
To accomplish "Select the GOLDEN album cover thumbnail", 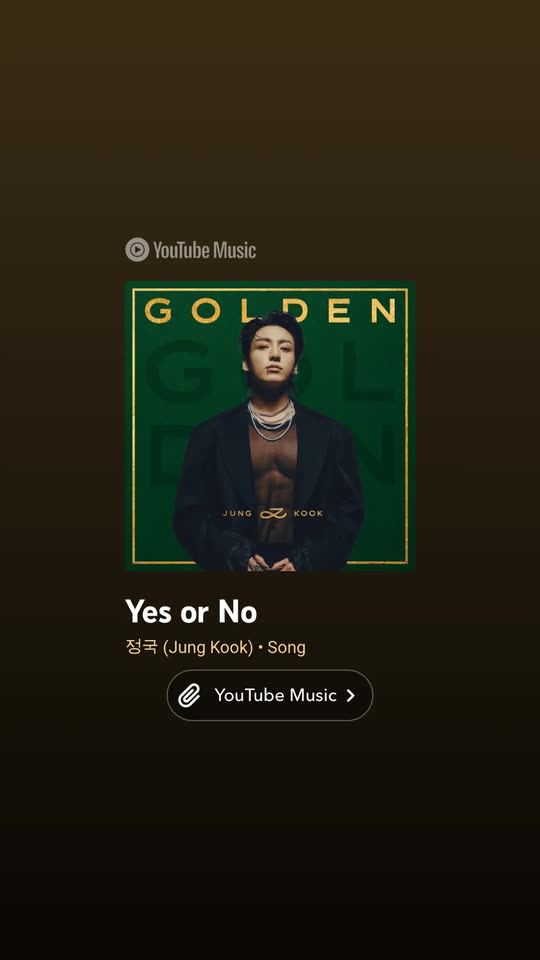I will [270, 426].
